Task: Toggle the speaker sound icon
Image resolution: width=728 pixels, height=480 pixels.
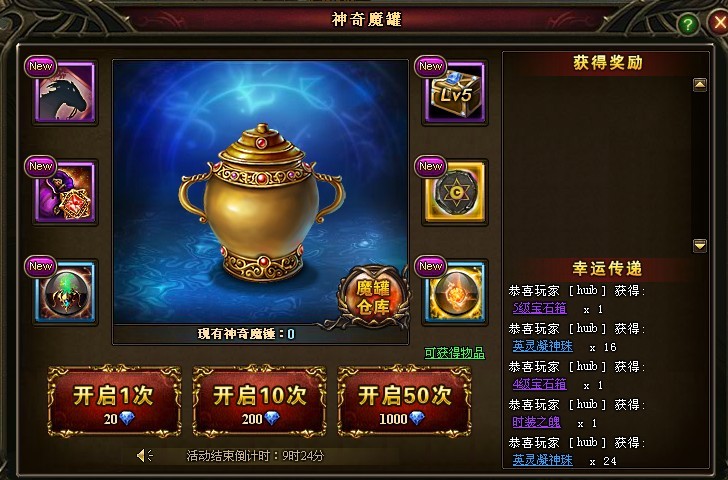Action: [x=144, y=455]
